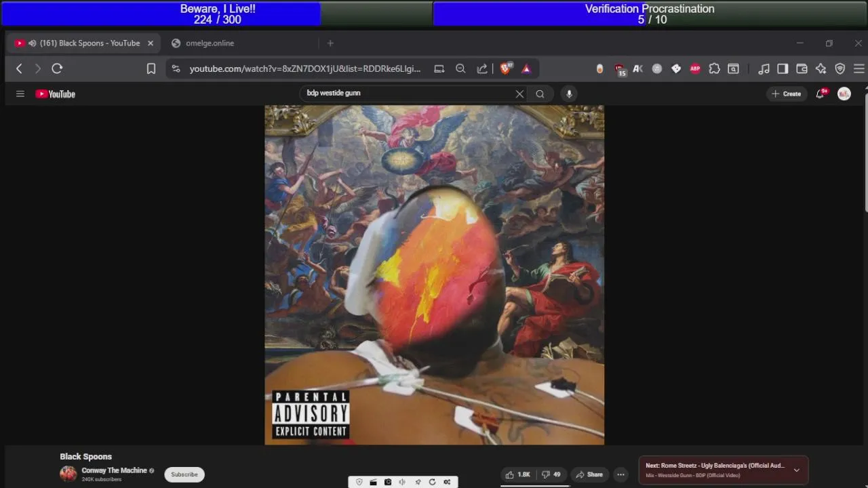
Task: Go forward with the forward arrow
Action: [x=38, y=68]
